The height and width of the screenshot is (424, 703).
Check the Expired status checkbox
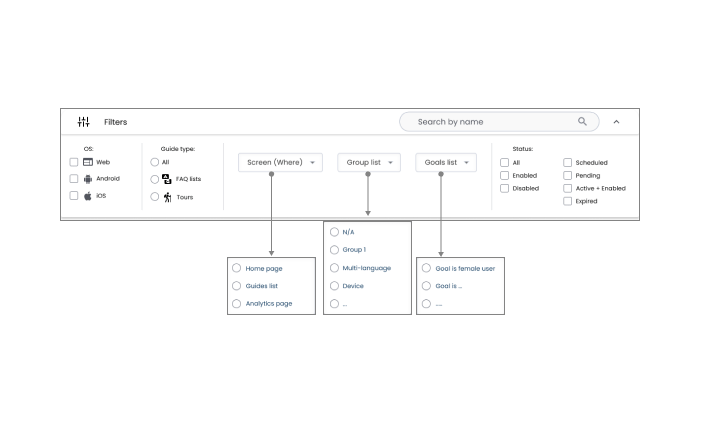568,201
